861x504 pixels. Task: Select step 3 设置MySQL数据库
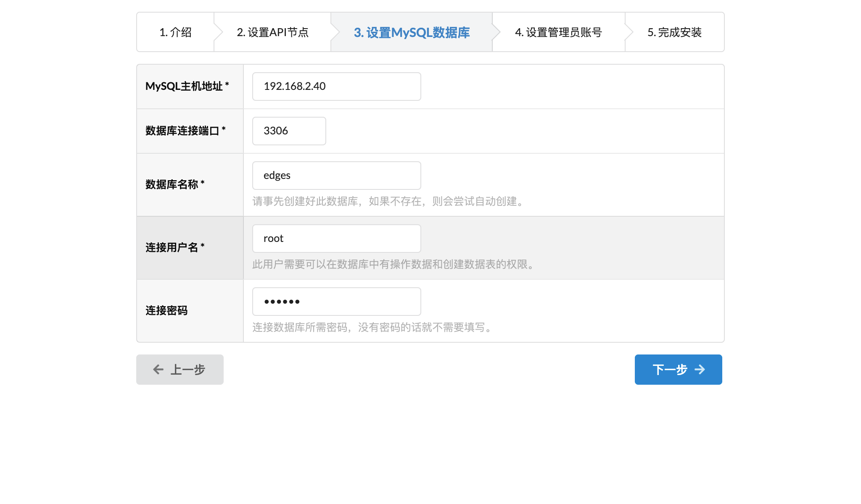pyautogui.click(x=412, y=32)
